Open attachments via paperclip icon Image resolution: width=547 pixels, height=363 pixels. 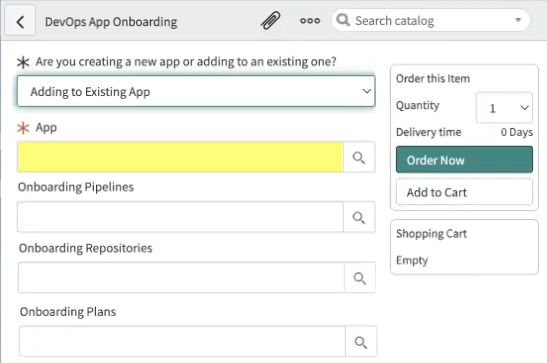[270, 21]
